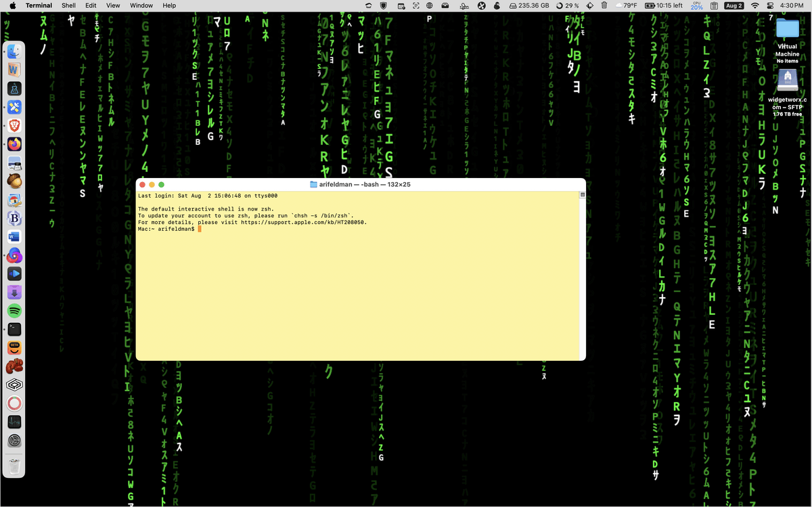The height and width of the screenshot is (507, 812).
Task: Click the clipboard icon in menu bar
Action: click(x=714, y=5)
